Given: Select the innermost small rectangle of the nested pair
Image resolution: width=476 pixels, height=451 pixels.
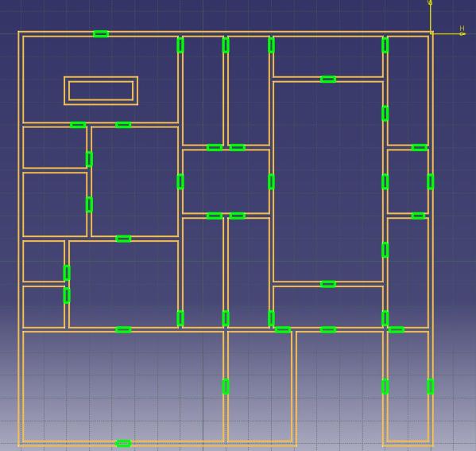Looking at the screenshot, I should point(101,91).
